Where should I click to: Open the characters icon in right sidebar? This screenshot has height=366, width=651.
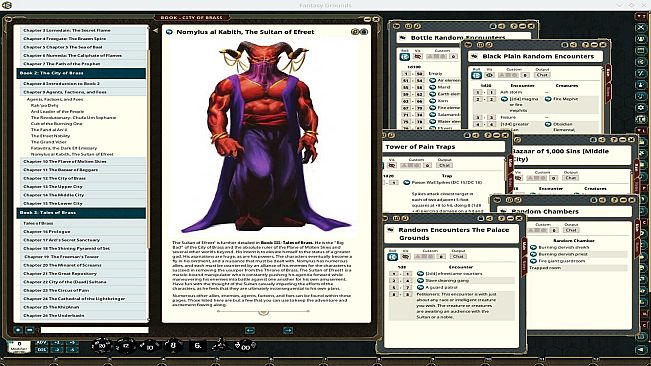coord(641,39)
